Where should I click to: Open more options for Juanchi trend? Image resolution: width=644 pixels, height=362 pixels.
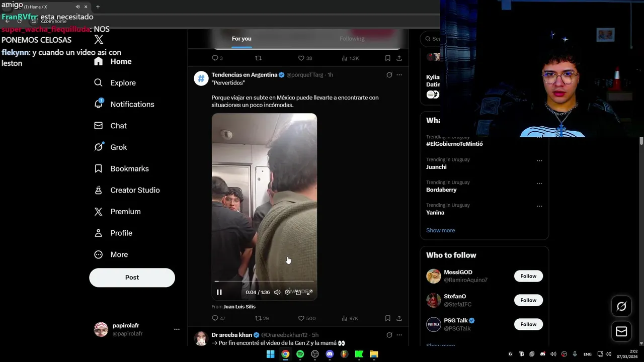(539, 161)
